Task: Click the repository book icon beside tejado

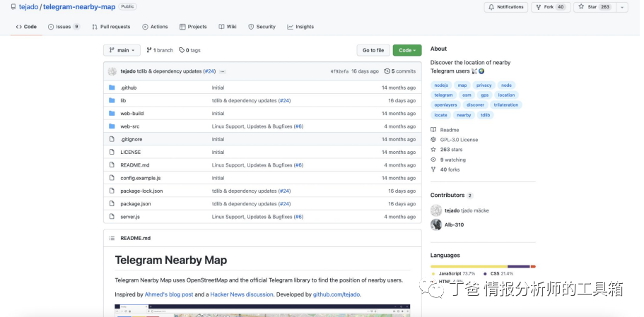Action: [x=13, y=7]
